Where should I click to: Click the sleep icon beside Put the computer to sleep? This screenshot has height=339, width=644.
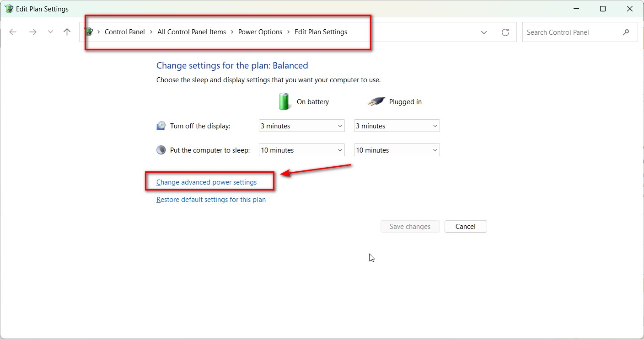(161, 149)
